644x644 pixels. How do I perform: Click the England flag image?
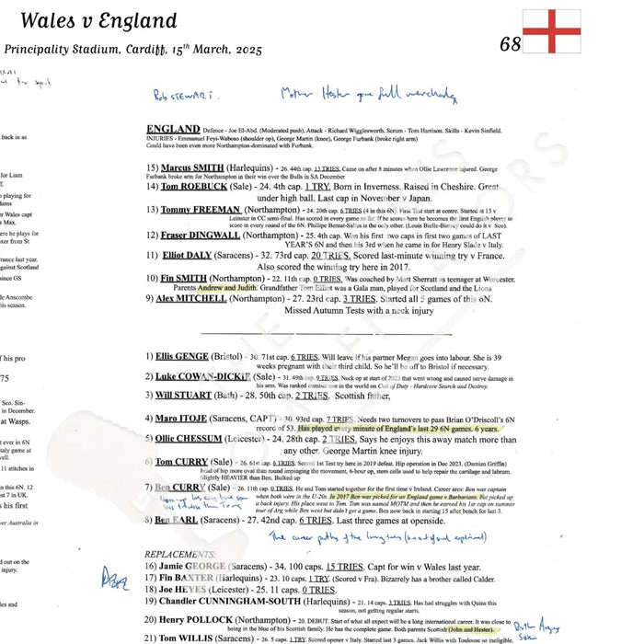[552, 31]
